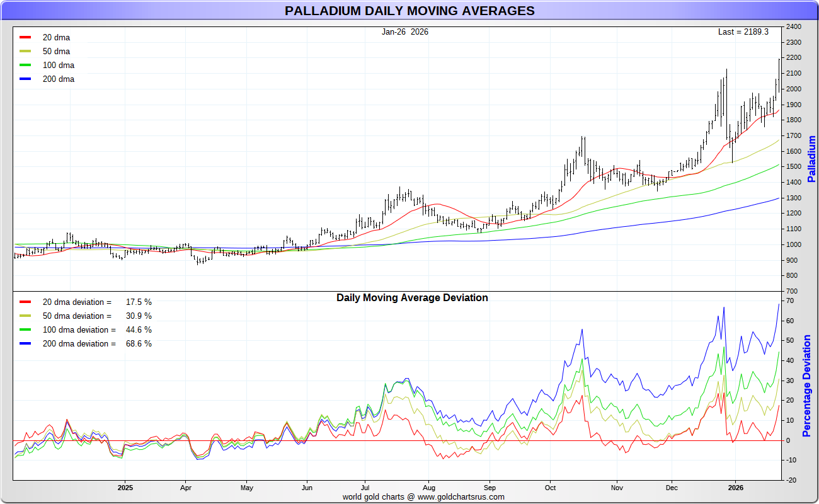Select the Oct marker on the time axis
Viewport: 819px width, 504px height.
(x=549, y=488)
